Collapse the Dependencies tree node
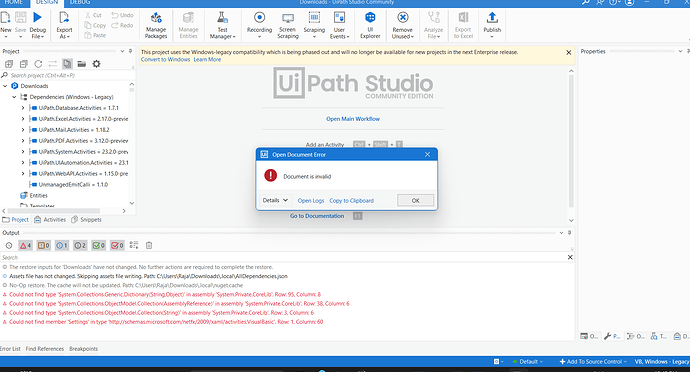 point(14,97)
